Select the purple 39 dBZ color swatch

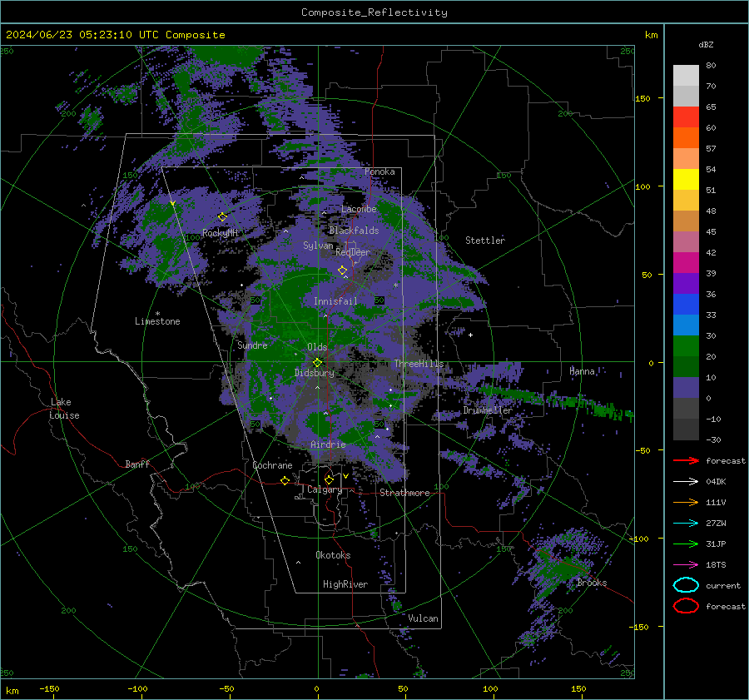pos(686,283)
